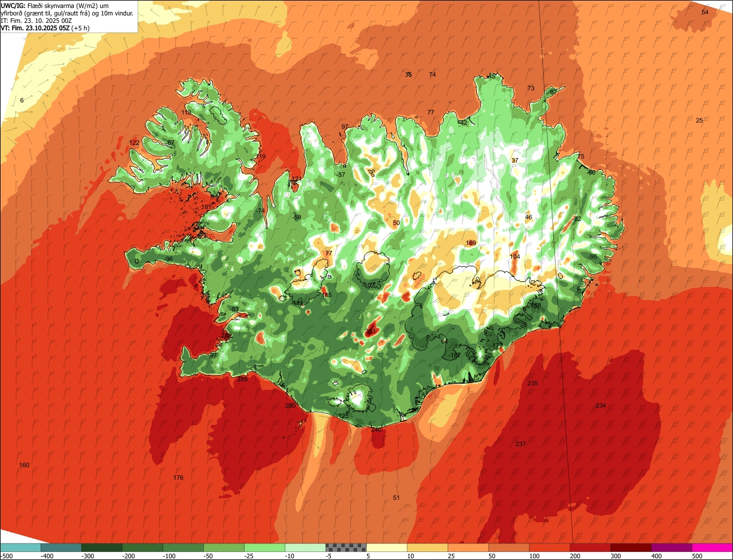Click the value 54 in the top-right corner

[x=705, y=12]
